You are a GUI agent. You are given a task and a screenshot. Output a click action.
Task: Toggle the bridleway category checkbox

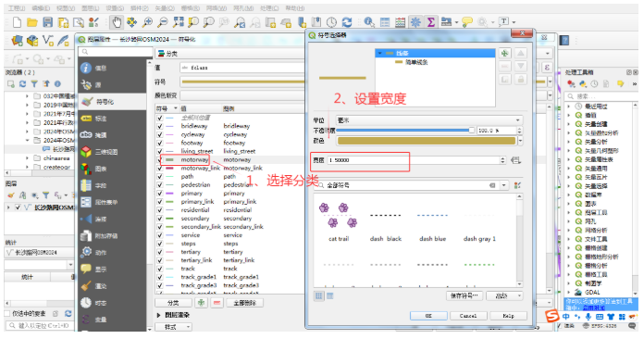point(160,126)
